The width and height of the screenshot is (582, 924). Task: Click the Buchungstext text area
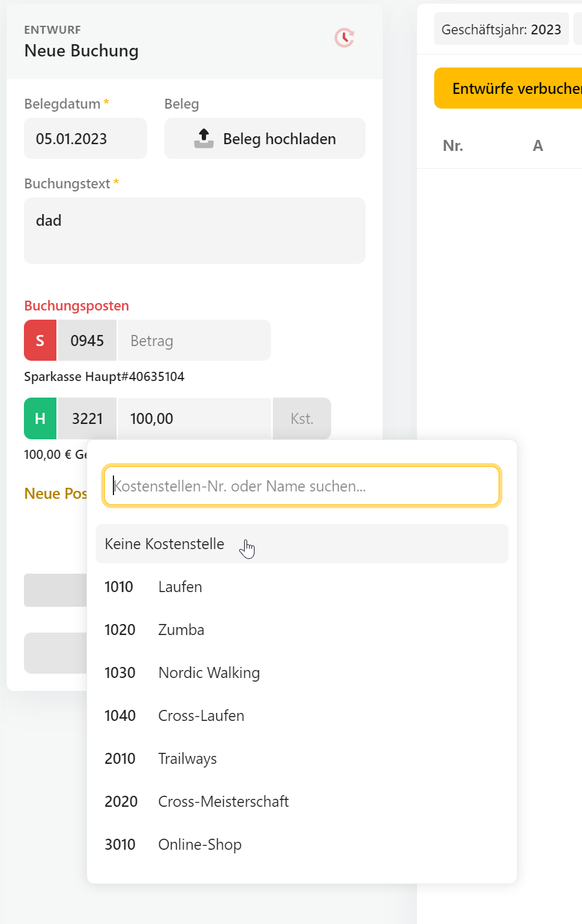[194, 231]
